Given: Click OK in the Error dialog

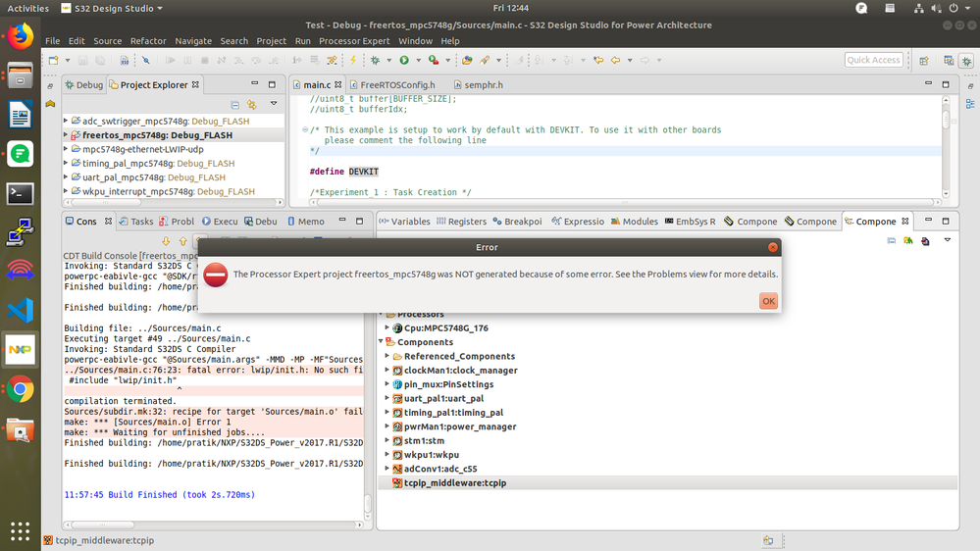Looking at the screenshot, I should click(x=768, y=300).
